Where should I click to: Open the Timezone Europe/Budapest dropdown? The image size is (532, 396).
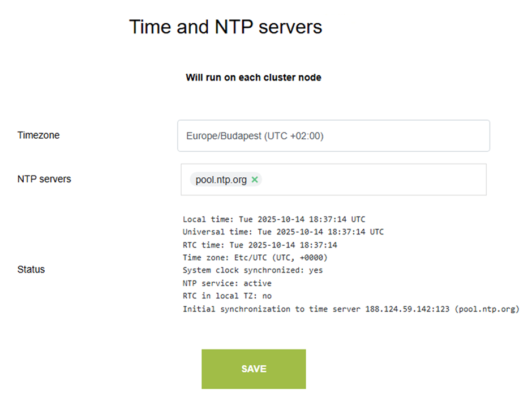click(x=333, y=136)
